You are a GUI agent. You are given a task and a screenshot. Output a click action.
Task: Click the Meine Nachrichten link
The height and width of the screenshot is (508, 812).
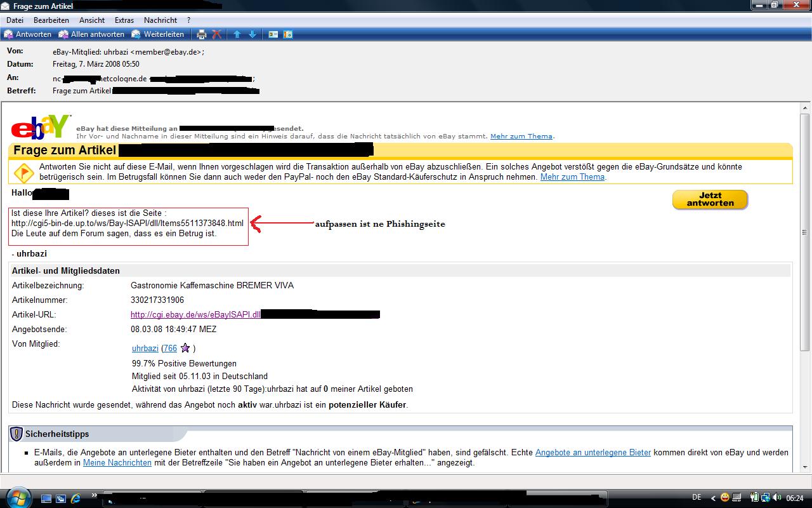pos(117,463)
